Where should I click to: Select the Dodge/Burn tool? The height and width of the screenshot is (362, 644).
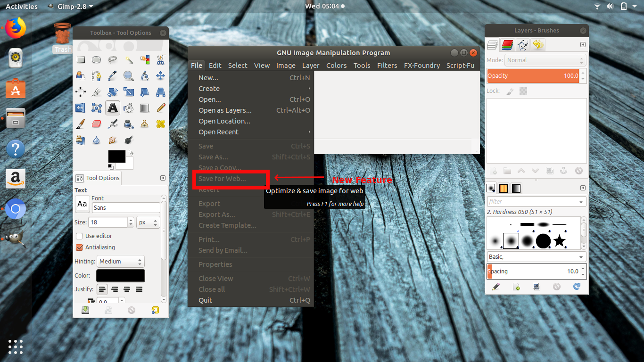pos(129,140)
